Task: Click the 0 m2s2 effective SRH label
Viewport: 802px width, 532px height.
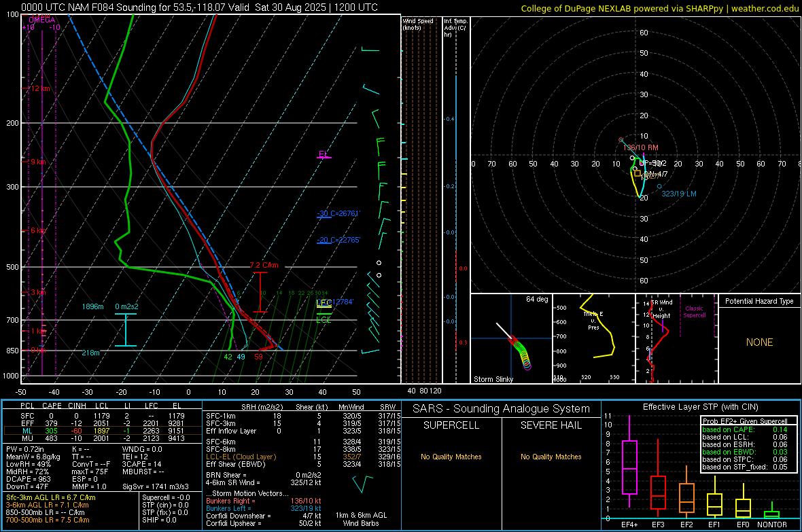Action: pos(126,306)
